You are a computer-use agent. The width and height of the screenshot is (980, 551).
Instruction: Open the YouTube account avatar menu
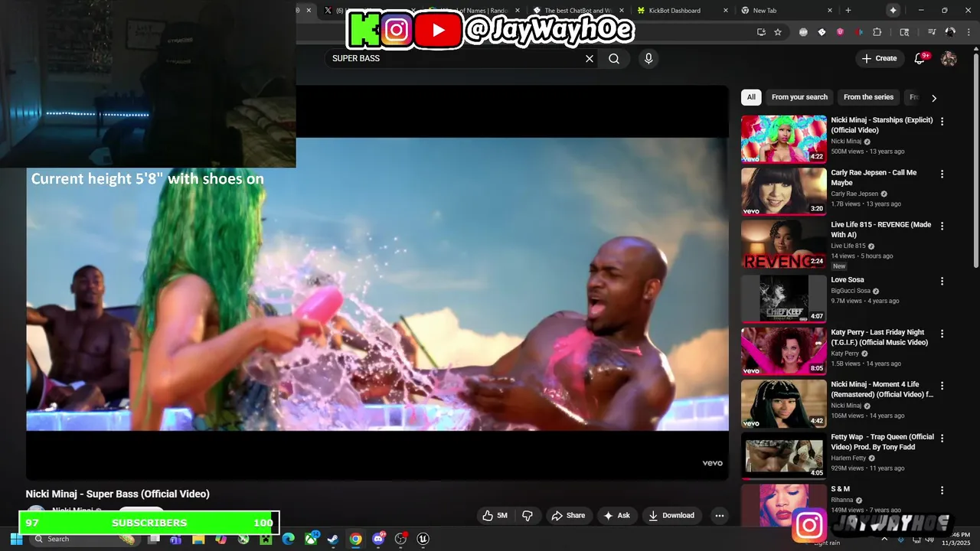coord(949,58)
